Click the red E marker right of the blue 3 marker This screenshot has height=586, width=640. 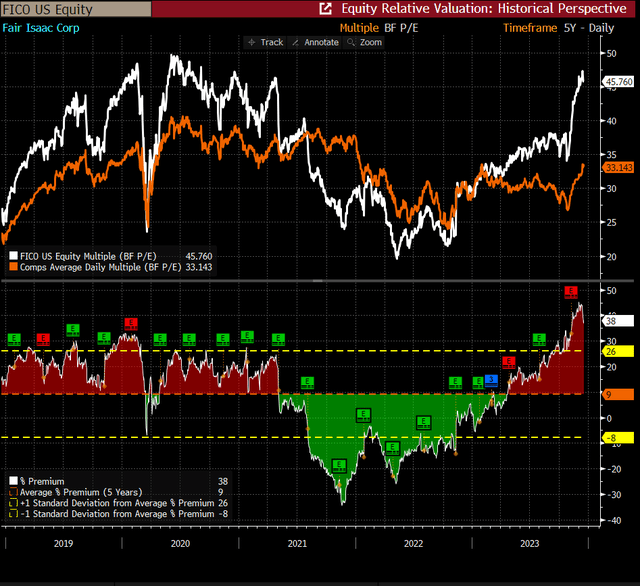(x=509, y=362)
